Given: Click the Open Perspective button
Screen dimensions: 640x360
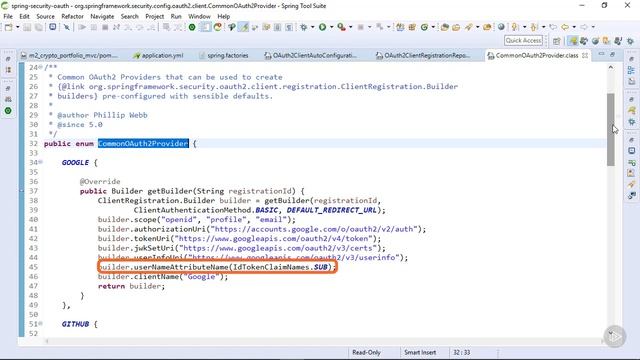Looking at the screenshot, I should 557,41.
